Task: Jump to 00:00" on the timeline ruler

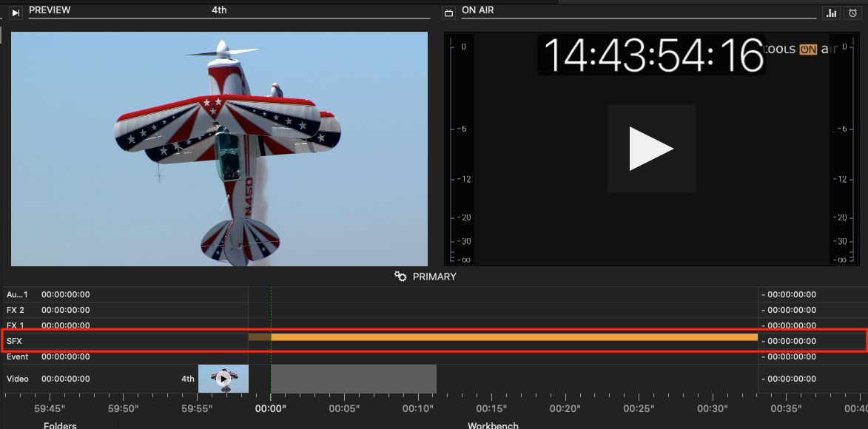Action: (270, 408)
